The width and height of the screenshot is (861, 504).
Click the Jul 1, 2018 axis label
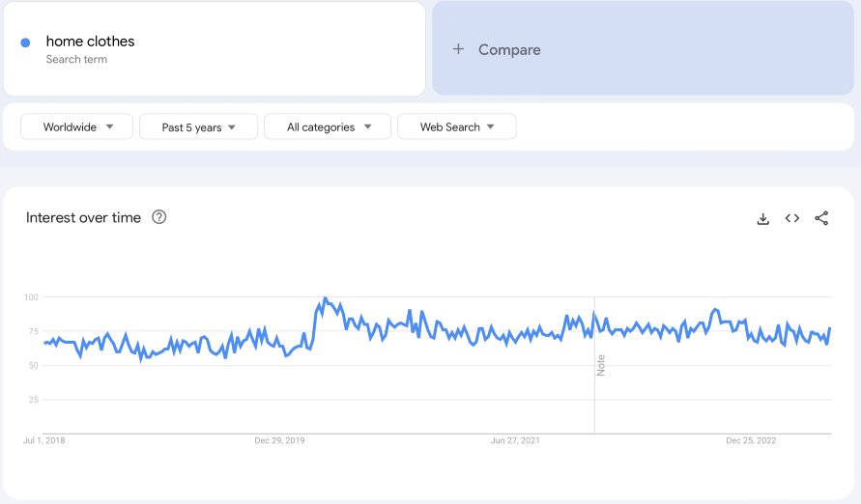click(x=43, y=440)
